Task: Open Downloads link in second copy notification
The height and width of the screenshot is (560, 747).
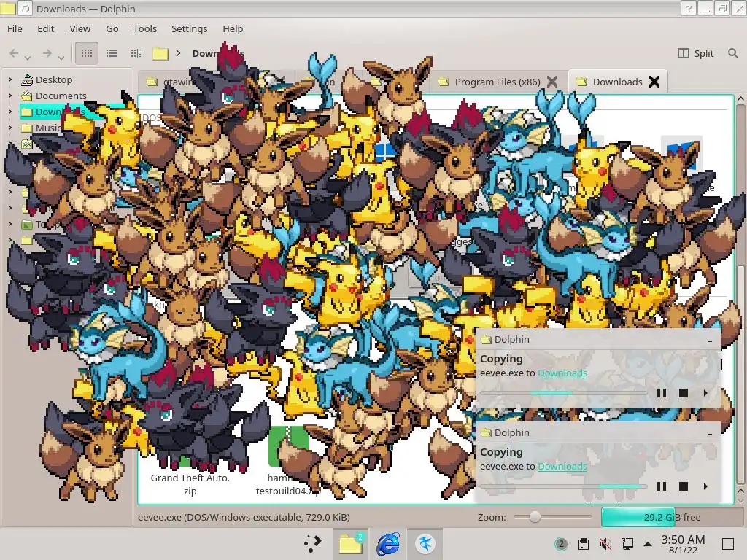Action: (x=562, y=466)
